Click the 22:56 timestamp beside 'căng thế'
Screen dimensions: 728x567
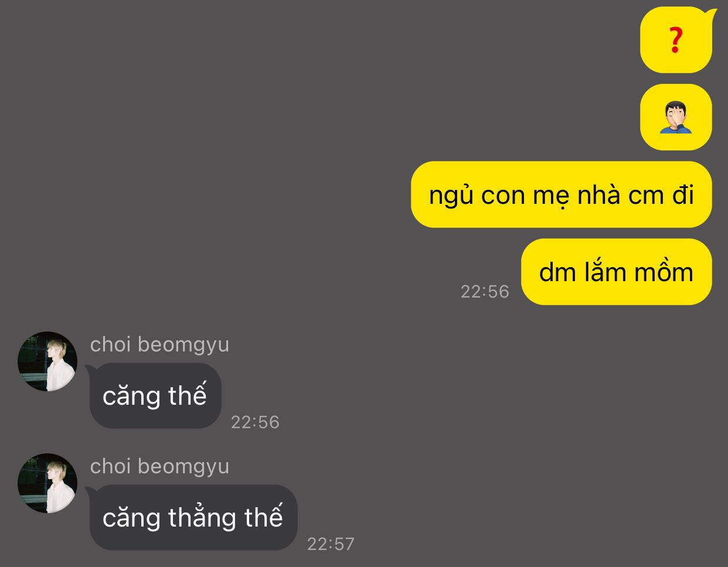point(255,422)
